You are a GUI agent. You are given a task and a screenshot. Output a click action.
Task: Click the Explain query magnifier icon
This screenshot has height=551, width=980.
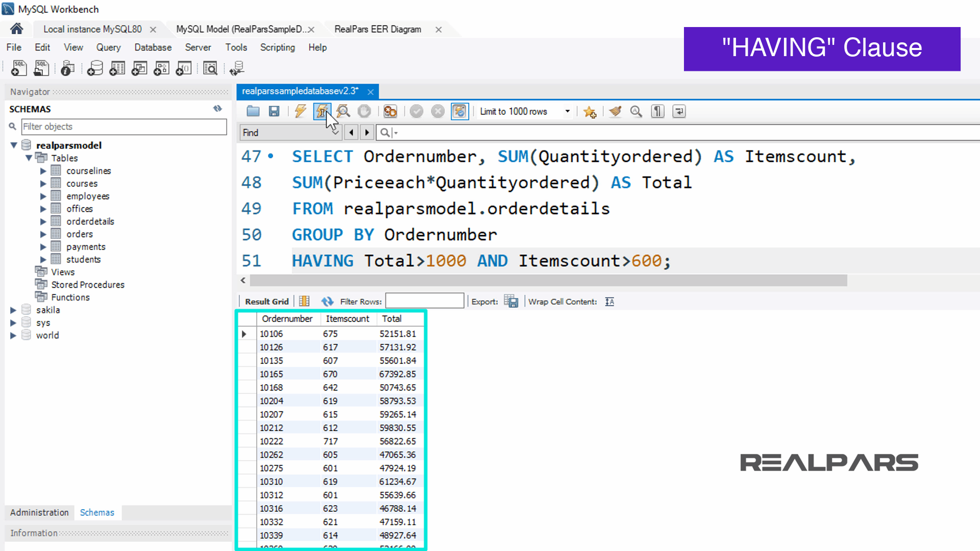[x=344, y=111]
